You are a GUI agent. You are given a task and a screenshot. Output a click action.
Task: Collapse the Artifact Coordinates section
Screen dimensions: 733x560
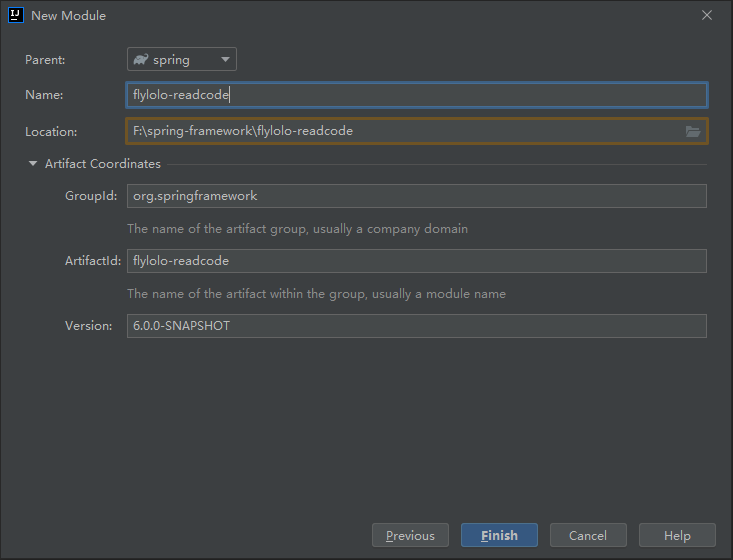33,164
